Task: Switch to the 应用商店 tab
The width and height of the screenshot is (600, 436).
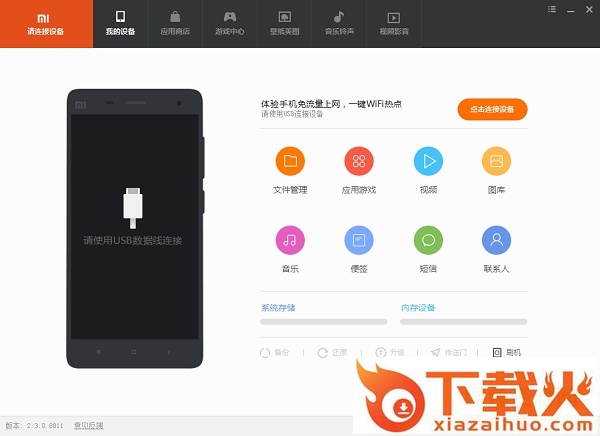Action: pyautogui.click(x=175, y=24)
